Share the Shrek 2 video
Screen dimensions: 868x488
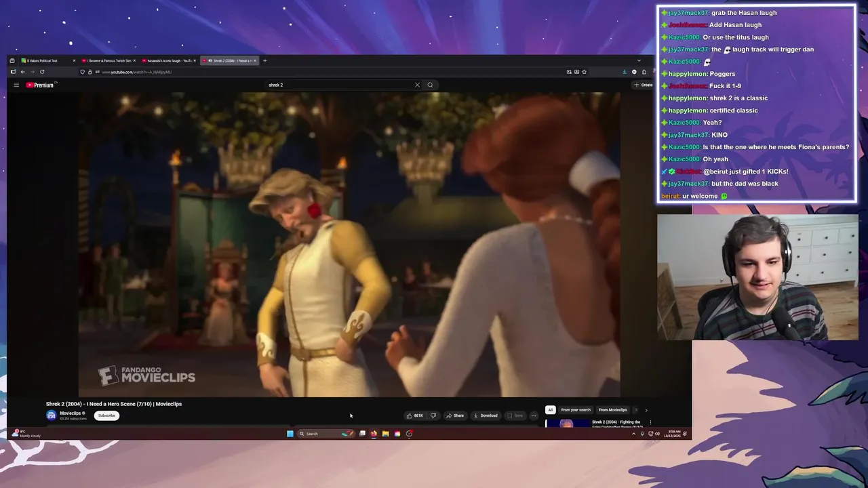click(x=455, y=415)
